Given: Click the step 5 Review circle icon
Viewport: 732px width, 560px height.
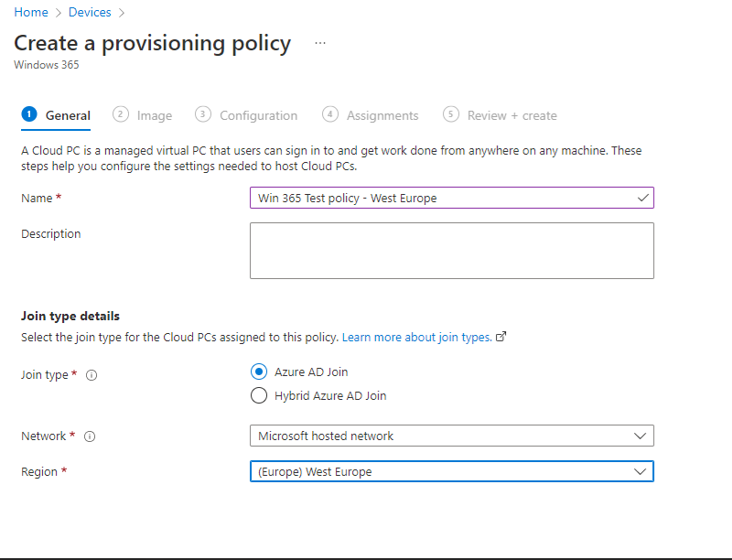Looking at the screenshot, I should [x=450, y=114].
